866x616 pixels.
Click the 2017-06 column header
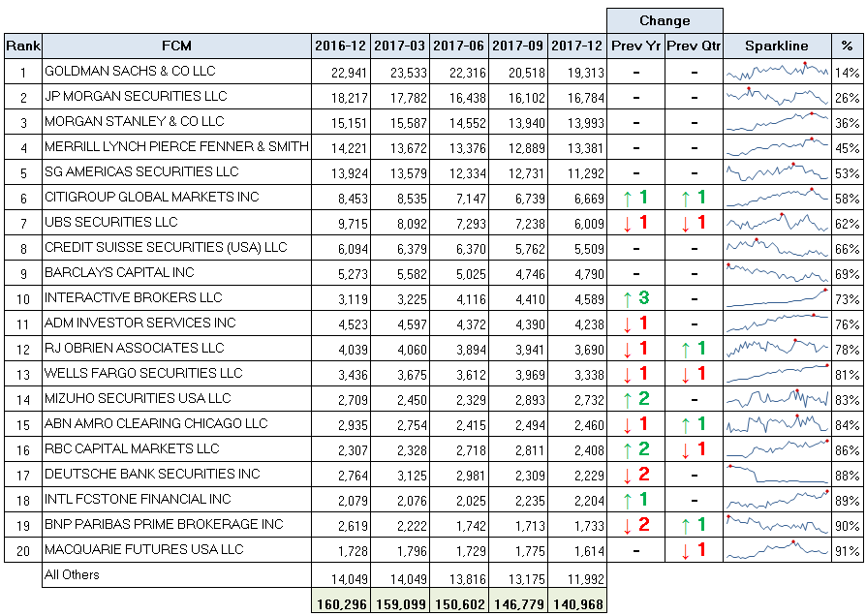pos(459,46)
